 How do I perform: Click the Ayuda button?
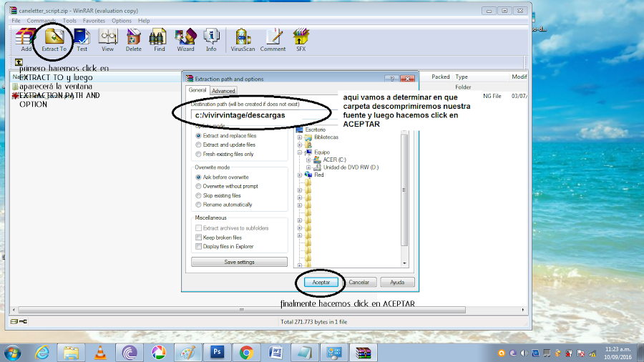coord(396,283)
